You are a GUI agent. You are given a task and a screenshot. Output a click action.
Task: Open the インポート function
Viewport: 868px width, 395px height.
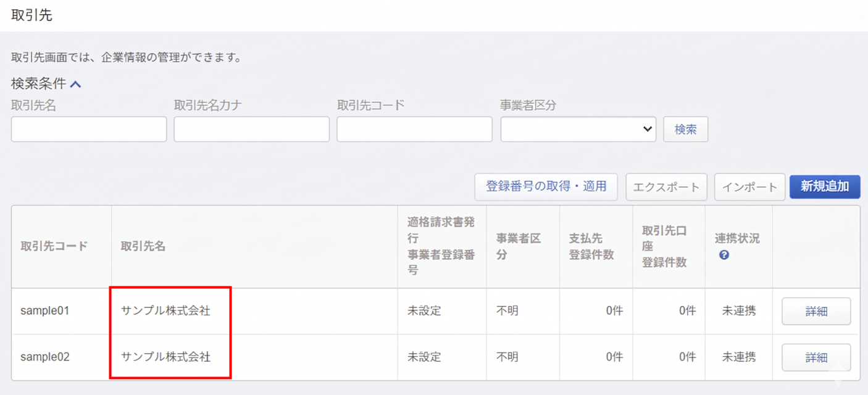point(749,187)
